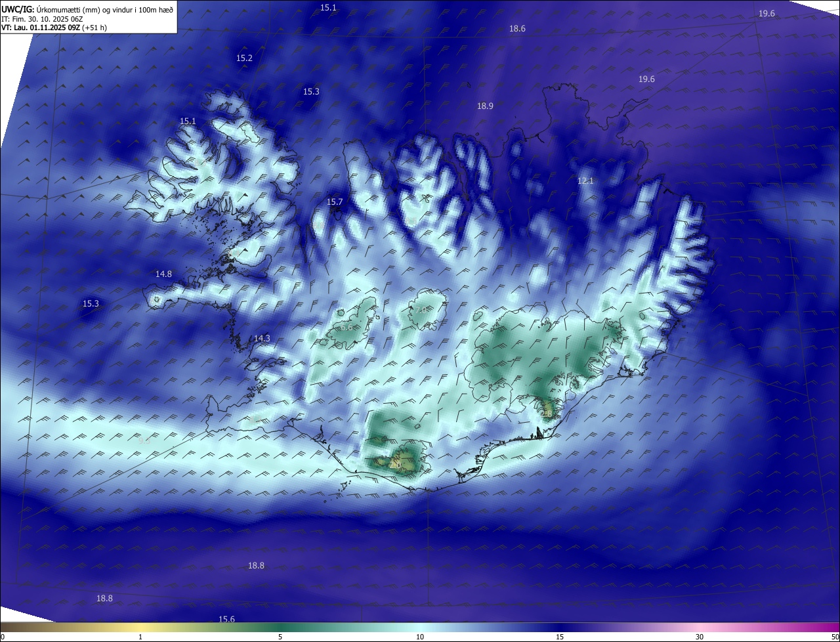Click the map value '15.6' above the color bar
840x642 pixels.
point(226,619)
